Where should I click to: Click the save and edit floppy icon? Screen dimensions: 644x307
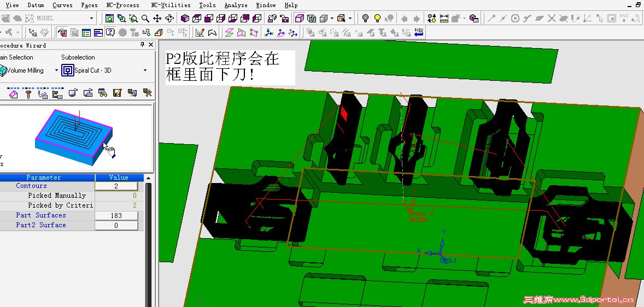tap(118, 93)
